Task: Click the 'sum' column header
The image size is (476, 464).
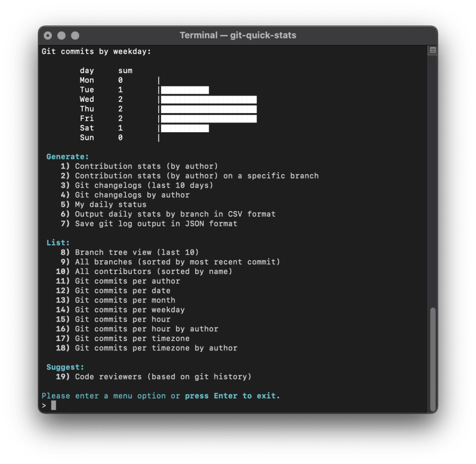Action: point(125,70)
